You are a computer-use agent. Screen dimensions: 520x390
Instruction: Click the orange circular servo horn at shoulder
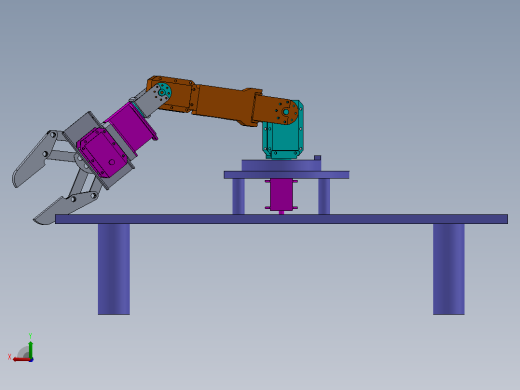pyautogui.click(x=286, y=112)
